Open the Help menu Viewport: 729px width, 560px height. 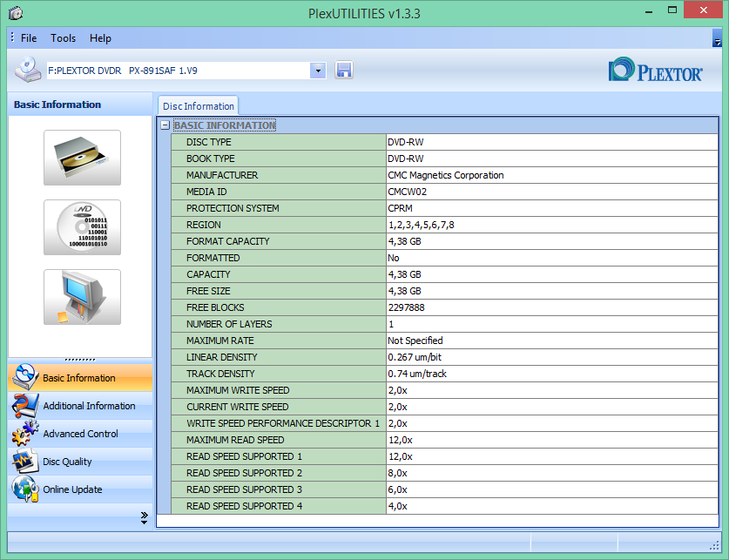100,38
